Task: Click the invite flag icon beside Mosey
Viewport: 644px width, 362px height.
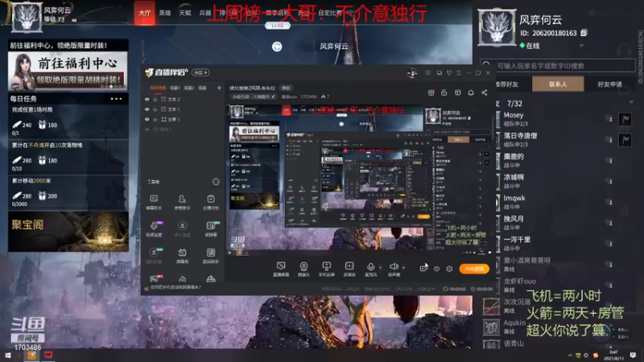Action: click(x=625, y=119)
